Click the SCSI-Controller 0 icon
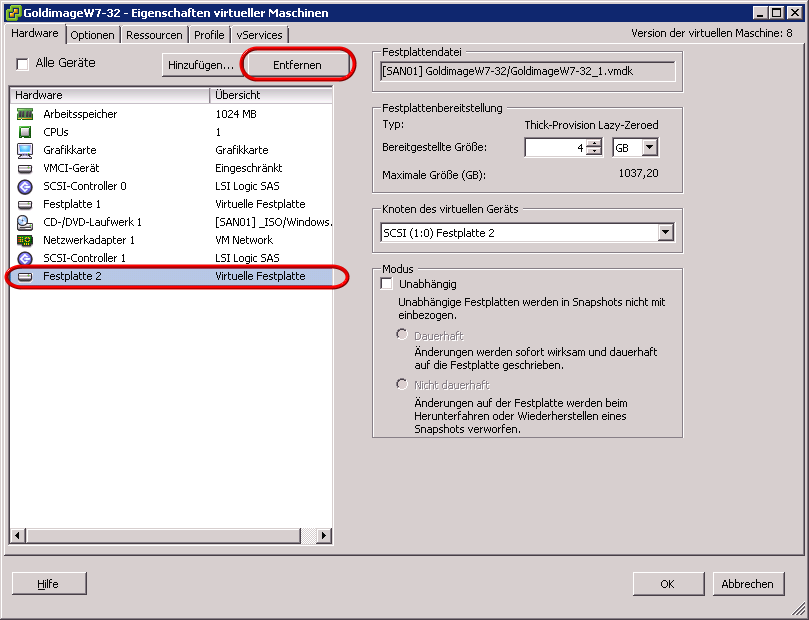Screen dimensions: 809x620 [25, 186]
